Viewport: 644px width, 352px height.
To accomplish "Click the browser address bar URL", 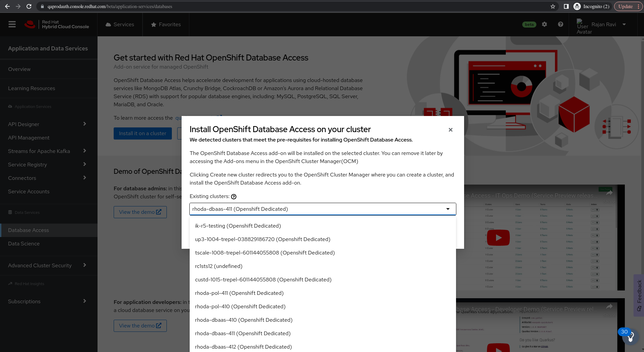I will pos(110,6).
